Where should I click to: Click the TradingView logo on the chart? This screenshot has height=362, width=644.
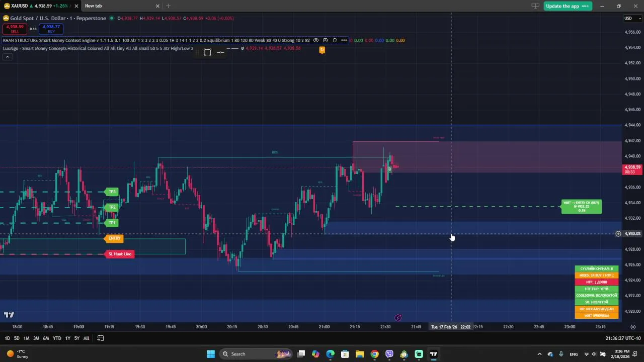[x=9, y=315]
